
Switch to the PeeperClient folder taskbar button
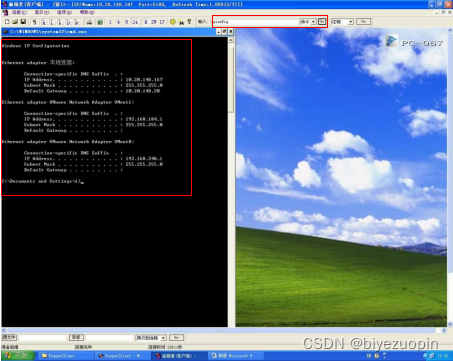click(x=65, y=356)
